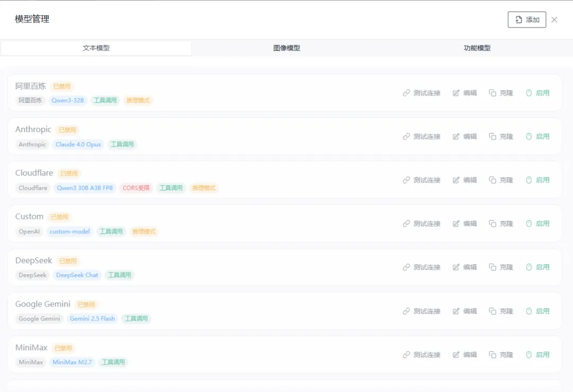Screen dimensions: 573x392
Task: Click the MiniMax M2.7 tag
Action: (72, 362)
